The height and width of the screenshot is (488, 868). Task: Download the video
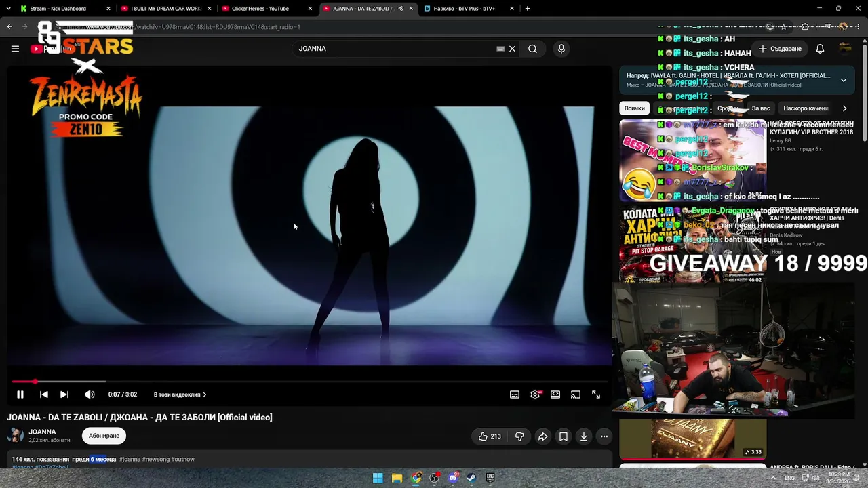[583, 436]
